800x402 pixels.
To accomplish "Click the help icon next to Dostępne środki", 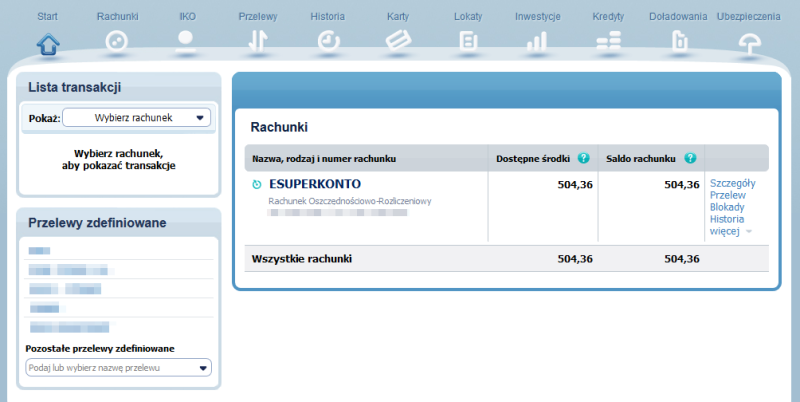I will pos(584,158).
